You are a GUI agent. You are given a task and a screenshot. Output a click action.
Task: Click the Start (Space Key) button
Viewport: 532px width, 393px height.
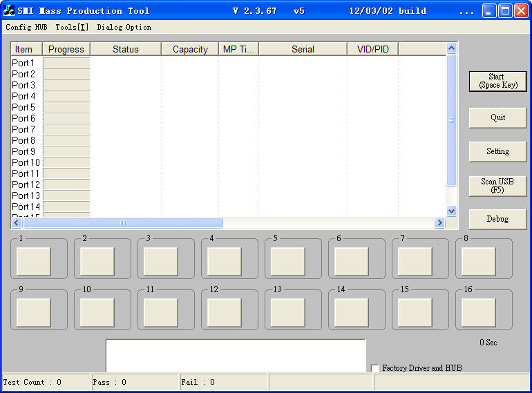tap(497, 81)
